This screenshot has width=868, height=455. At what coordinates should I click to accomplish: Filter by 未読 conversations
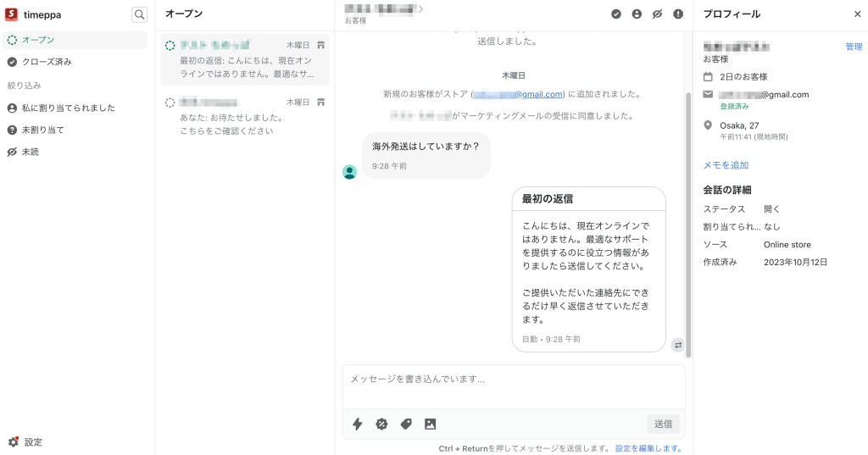[x=75, y=152]
